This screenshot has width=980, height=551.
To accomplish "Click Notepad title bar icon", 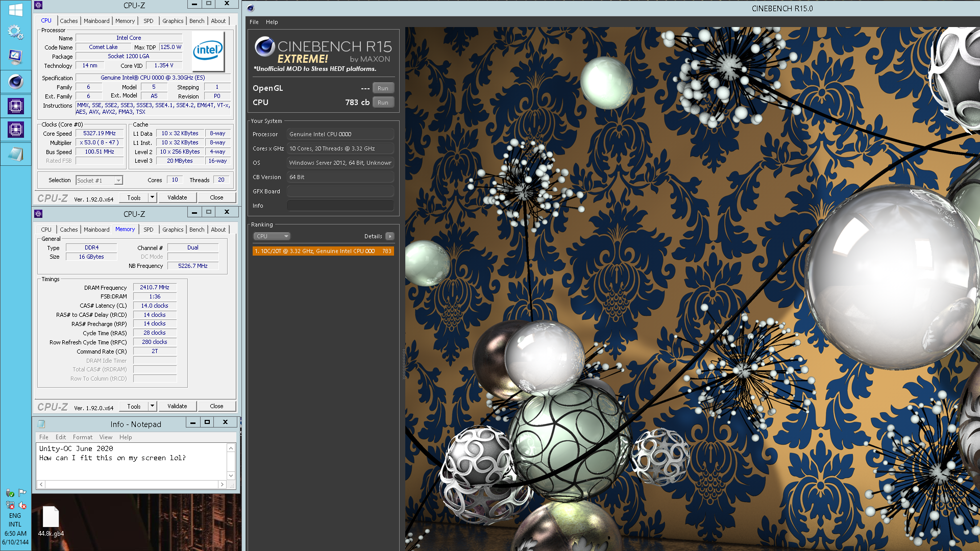I will (41, 424).
